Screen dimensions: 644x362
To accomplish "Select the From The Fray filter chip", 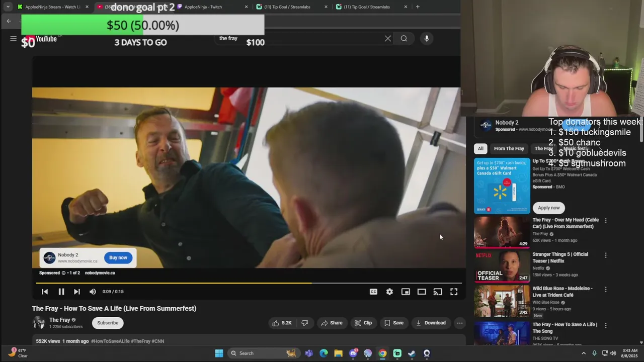I will coord(509,148).
